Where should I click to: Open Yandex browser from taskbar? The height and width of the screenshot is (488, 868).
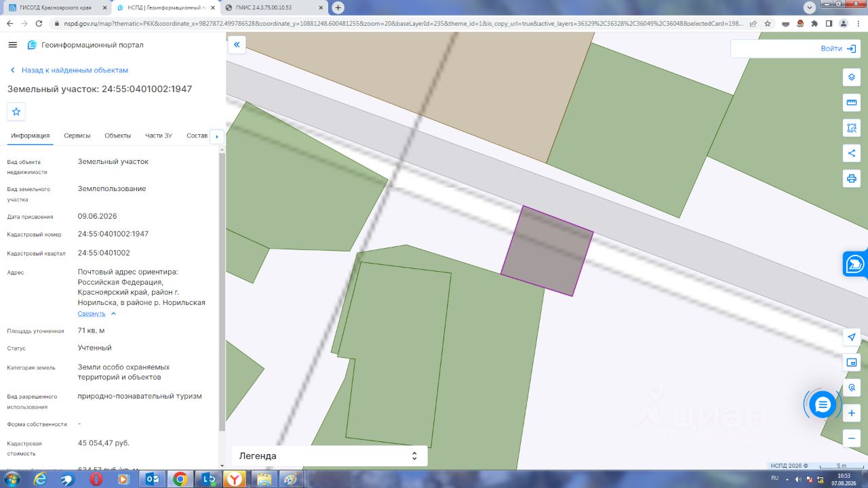click(x=235, y=479)
